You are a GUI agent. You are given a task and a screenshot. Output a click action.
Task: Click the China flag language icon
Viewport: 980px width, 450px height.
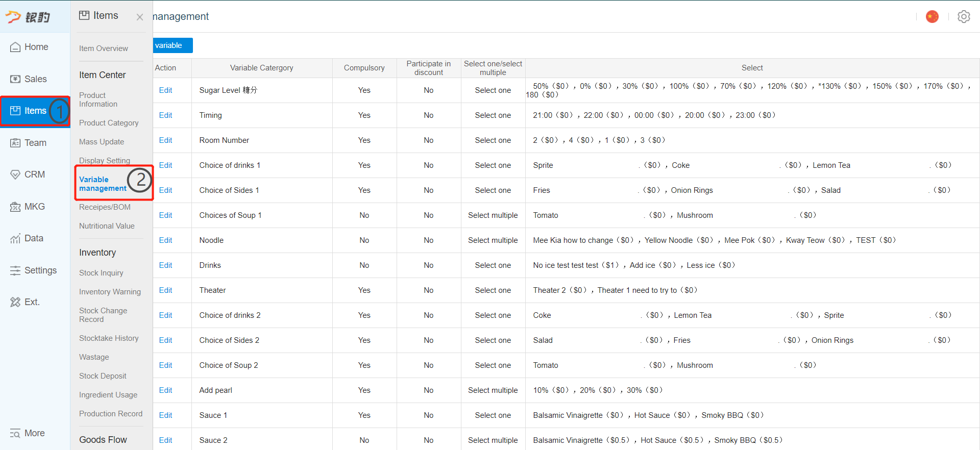933,17
